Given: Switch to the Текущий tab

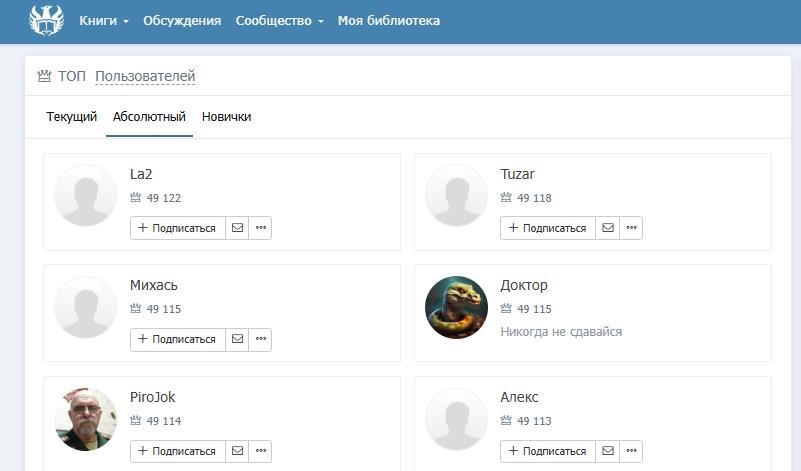Looking at the screenshot, I should (x=72, y=116).
